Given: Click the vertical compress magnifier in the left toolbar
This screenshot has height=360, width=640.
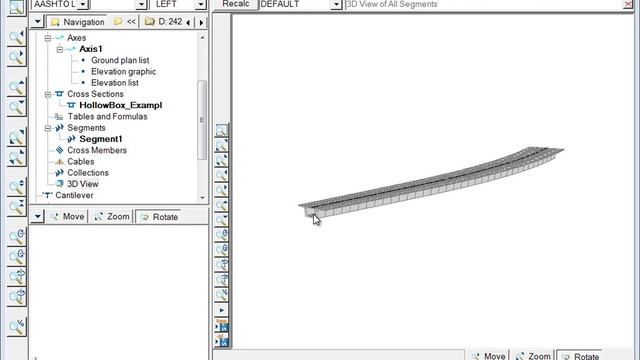Looking at the screenshot, I should [16, 207].
